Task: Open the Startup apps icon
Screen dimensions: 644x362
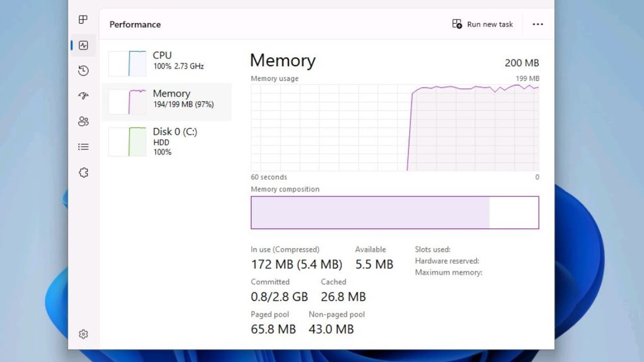Action: click(x=83, y=96)
